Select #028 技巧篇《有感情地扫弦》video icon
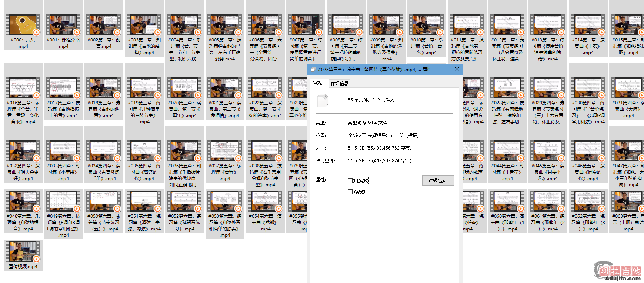644x283 pixels. (x=507, y=88)
